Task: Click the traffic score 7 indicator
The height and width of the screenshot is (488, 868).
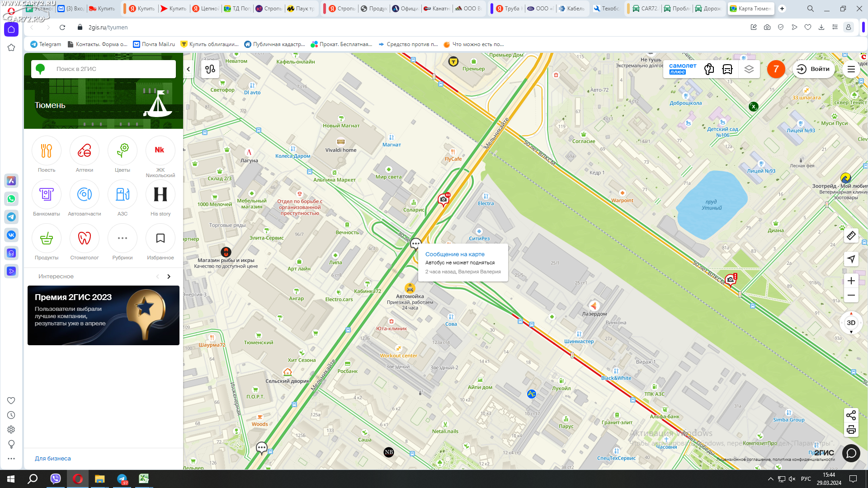Action: [776, 69]
